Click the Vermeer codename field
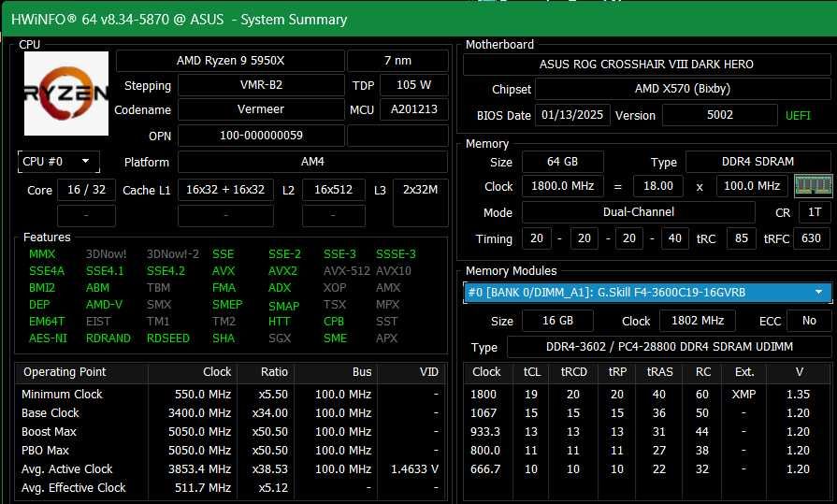The image size is (837, 504). coord(261,109)
